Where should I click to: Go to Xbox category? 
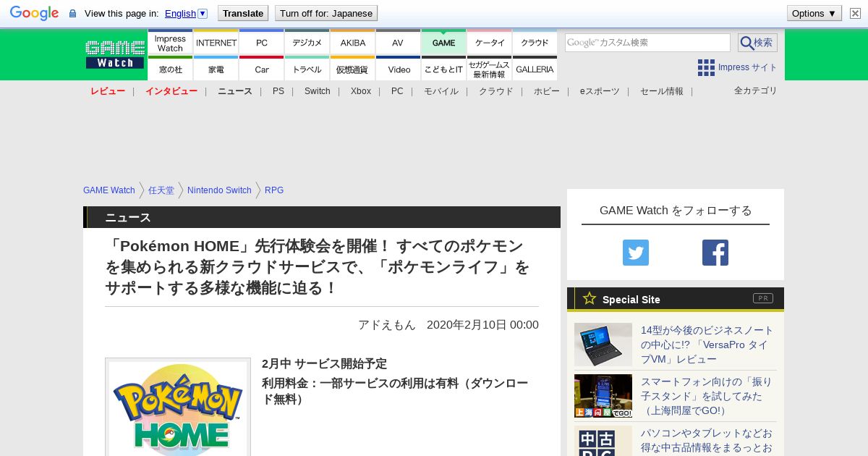pyautogui.click(x=361, y=91)
